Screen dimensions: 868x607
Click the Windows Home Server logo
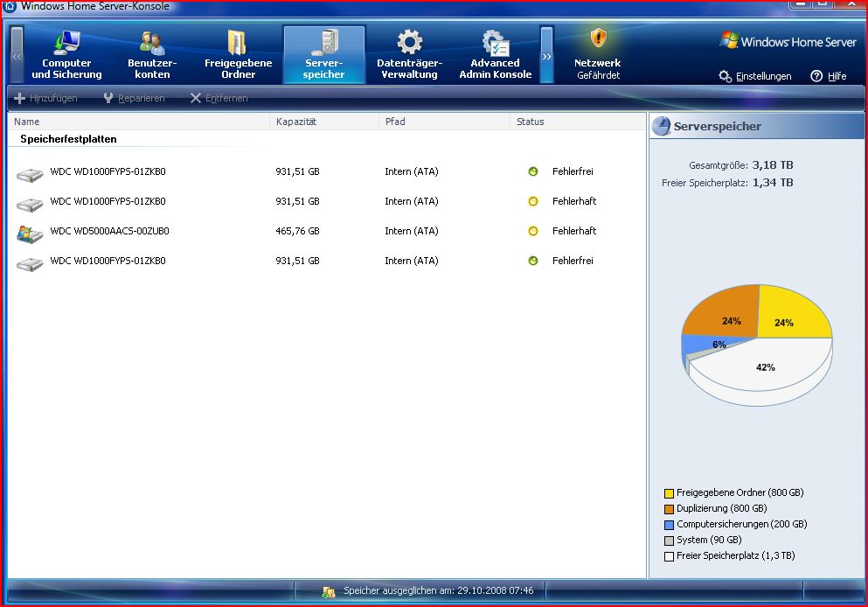coord(788,41)
